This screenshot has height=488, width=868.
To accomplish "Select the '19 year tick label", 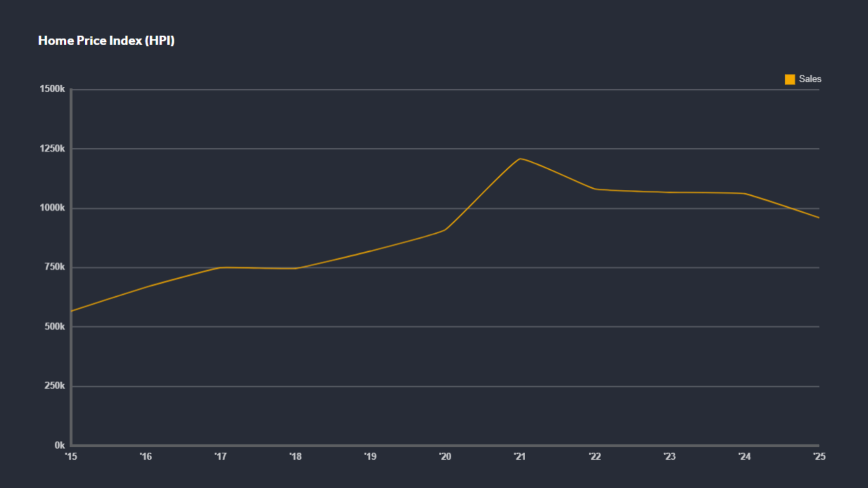I will click(370, 456).
